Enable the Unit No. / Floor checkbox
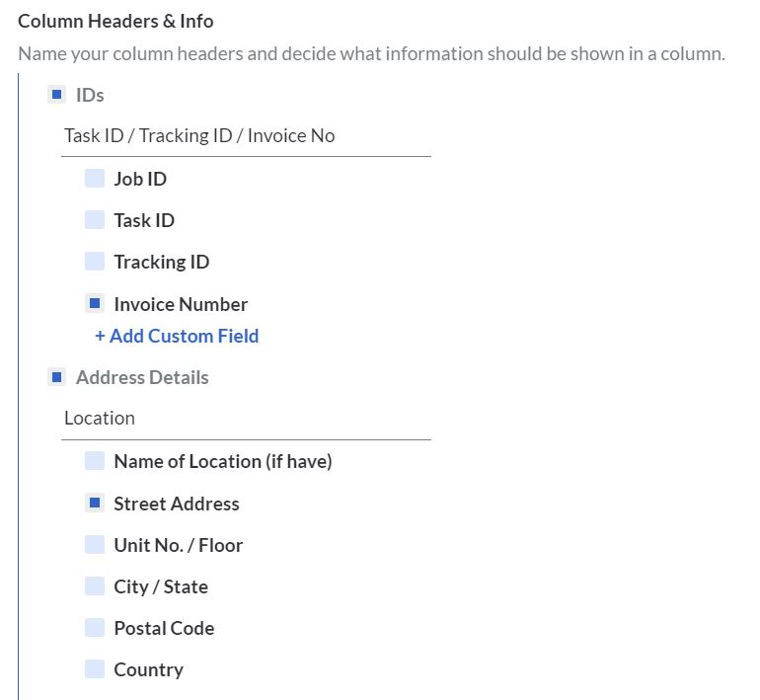Screen dimensions: 760x700 click(x=95, y=544)
